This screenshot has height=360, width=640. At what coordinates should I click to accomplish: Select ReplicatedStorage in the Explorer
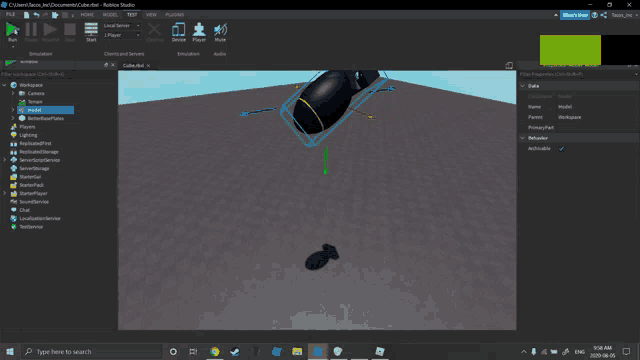pos(39,152)
